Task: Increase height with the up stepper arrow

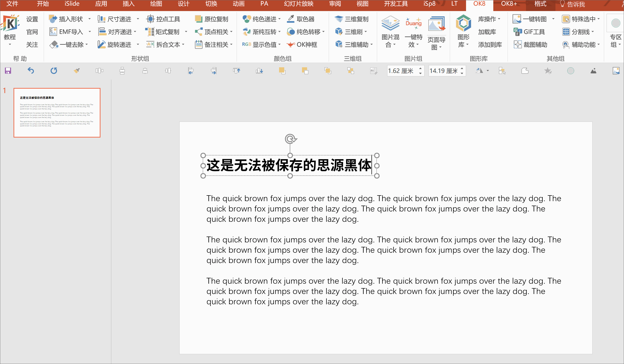Action: (420, 68)
